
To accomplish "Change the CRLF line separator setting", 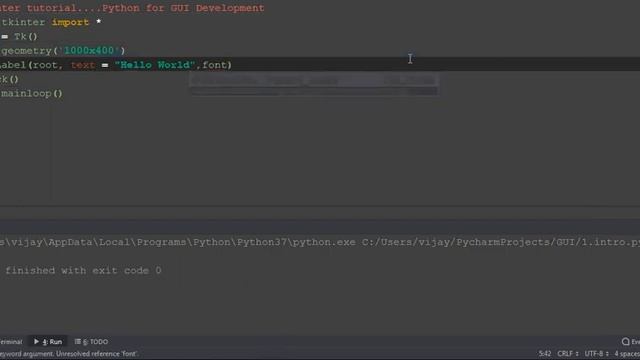I will (x=568, y=353).
